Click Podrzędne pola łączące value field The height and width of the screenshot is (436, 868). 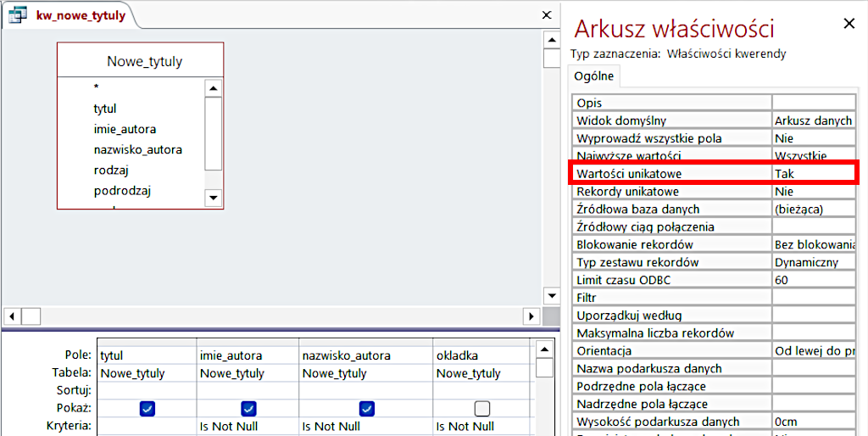pos(815,387)
